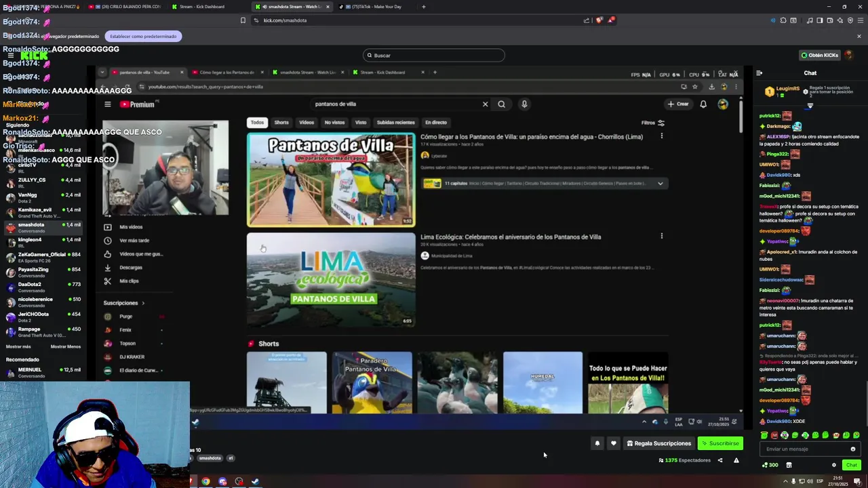The height and width of the screenshot is (488, 868).
Task: Click 'Establecer como predeterminado' button
Action: [x=143, y=36]
